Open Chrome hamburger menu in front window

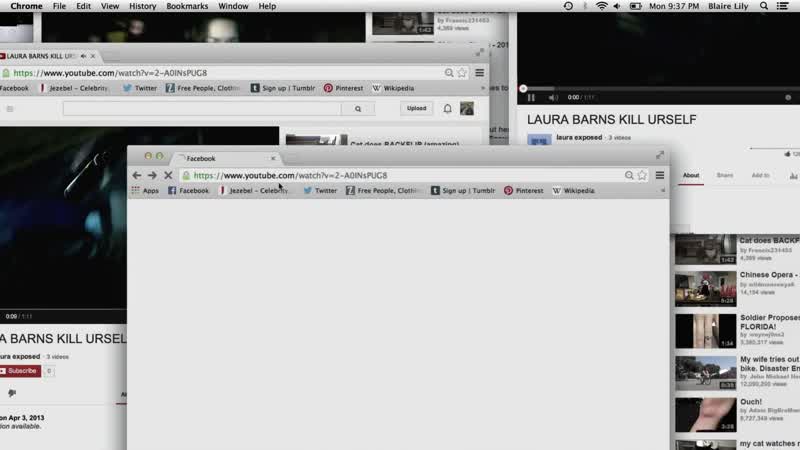click(x=660, y=175)
